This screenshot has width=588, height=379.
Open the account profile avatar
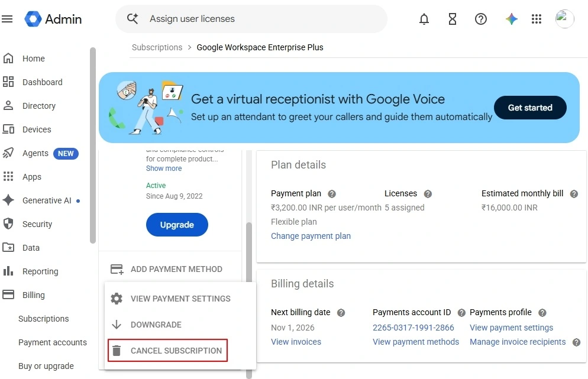(x=564, y=19)
